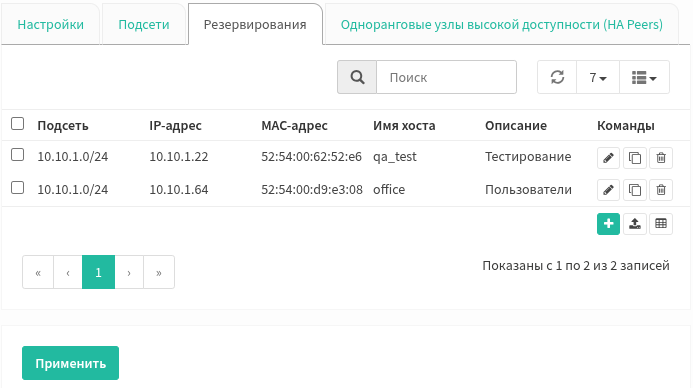Click the magnifier search icon
Image resolution: width=693 pixels, height=388 pixels.
357,77
